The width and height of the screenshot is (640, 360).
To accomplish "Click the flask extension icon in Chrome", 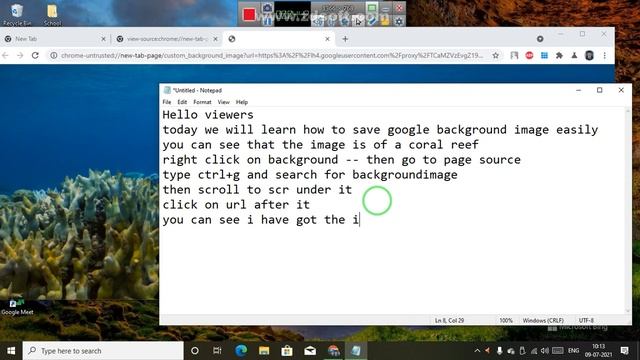I will pyautogui.click(x=574, y=55).
